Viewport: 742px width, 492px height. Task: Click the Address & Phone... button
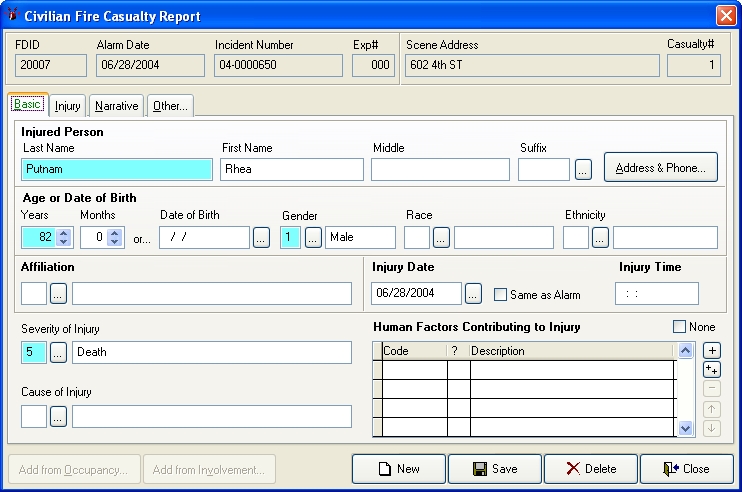[661, 167]
